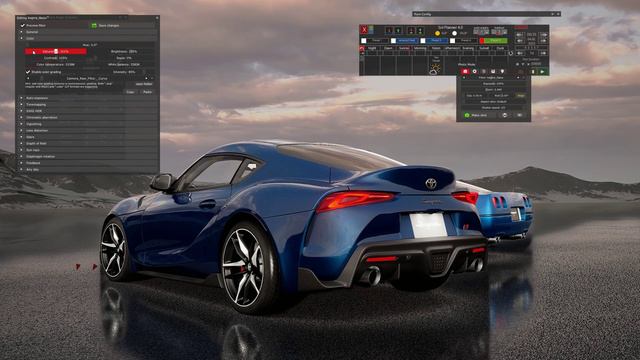Click the red X icon in Sol Planner
The width and height of the screenshot is (640, 360).
[364, 29]
